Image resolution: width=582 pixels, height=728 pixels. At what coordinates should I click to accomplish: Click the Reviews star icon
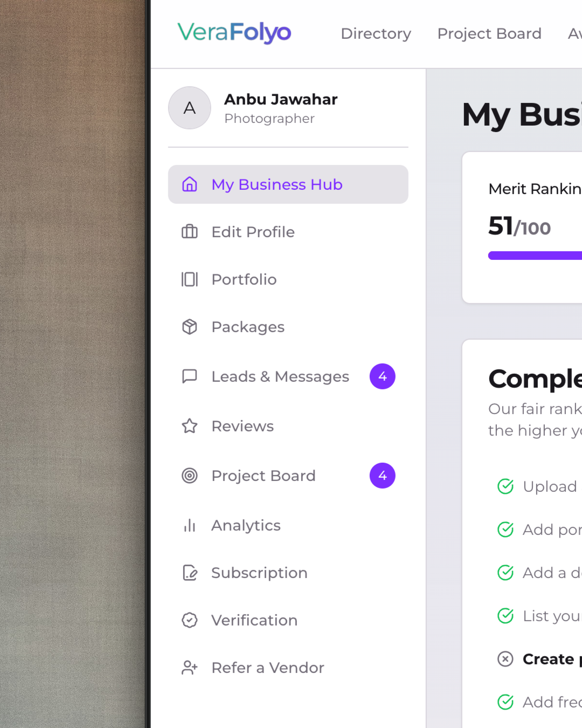coord(190,426)
